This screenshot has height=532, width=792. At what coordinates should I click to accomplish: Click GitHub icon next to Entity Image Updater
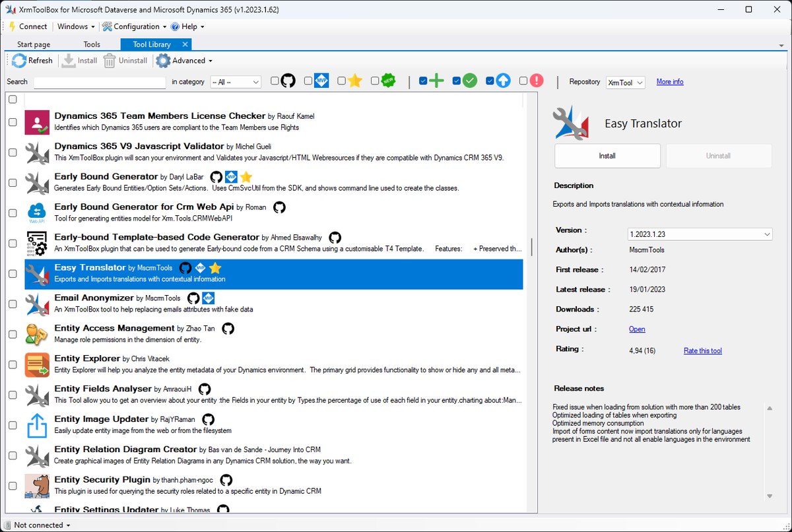tap(209, 420)
